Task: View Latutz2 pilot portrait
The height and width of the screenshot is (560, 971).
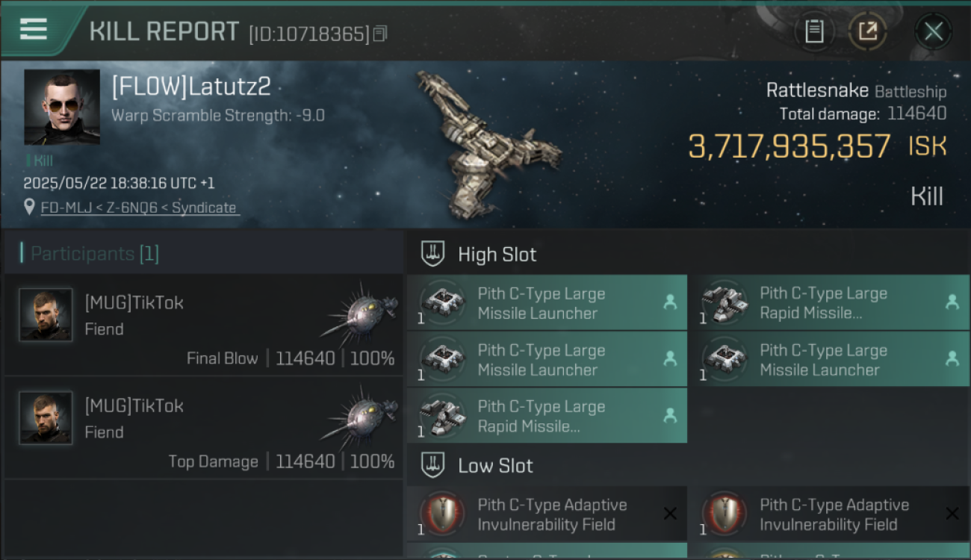Action: [62, 107]
